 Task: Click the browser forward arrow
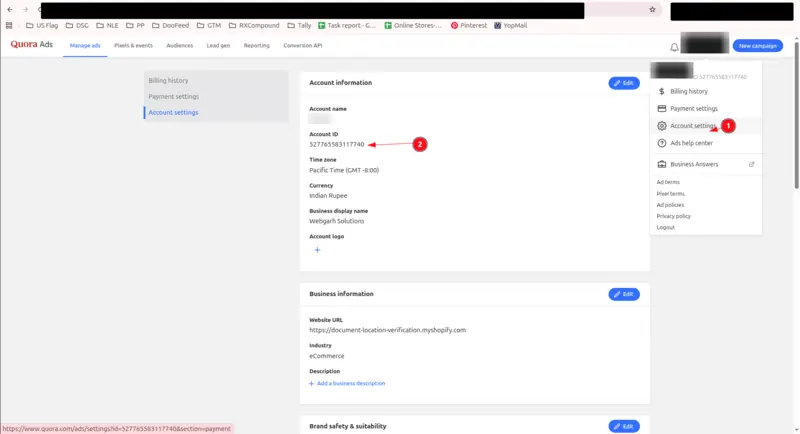(25, 9)
